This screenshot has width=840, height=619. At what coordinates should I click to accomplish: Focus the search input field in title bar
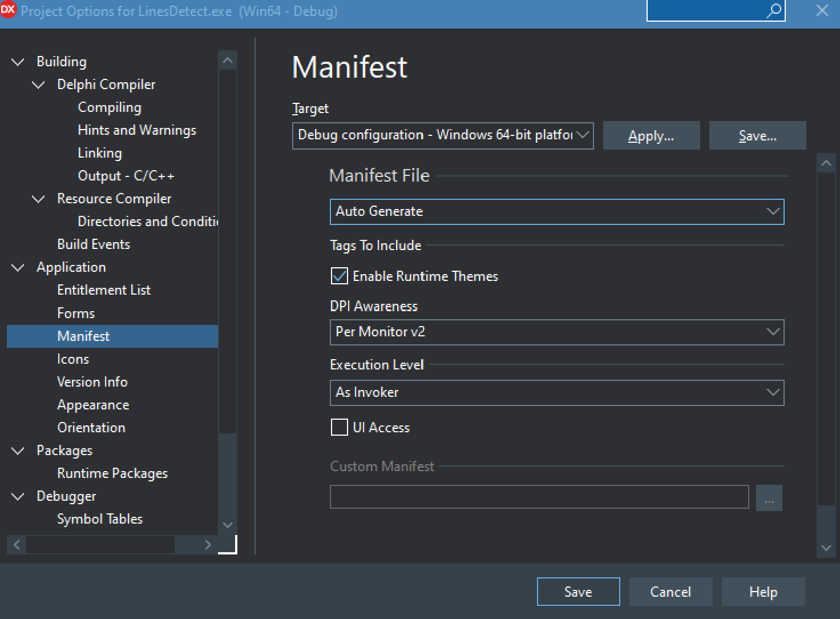click(706, 10)
